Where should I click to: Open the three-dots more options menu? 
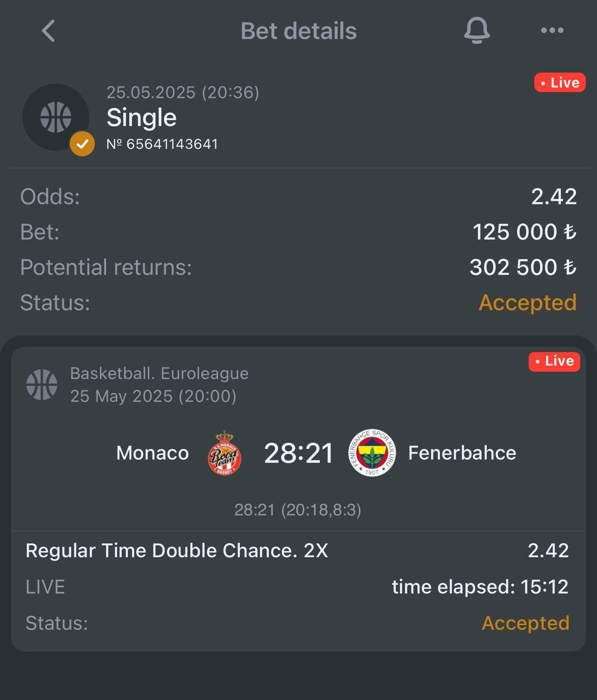click(x=552, y=31)
